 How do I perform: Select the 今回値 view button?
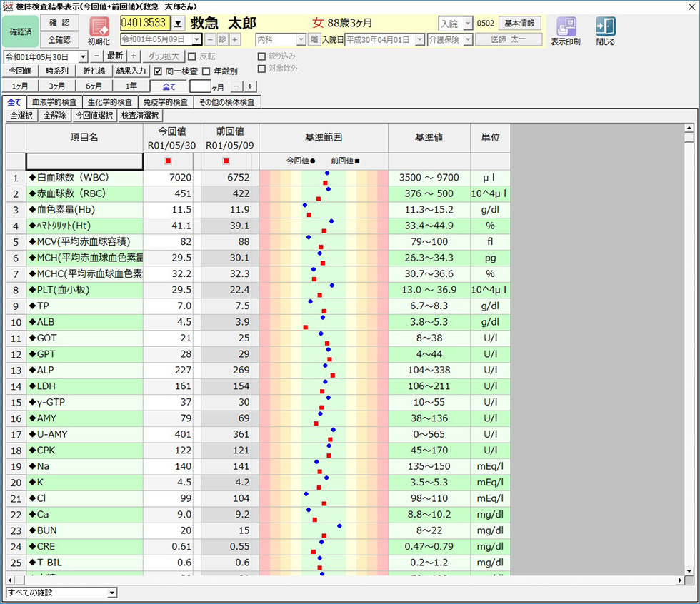[x=20, y=71]
